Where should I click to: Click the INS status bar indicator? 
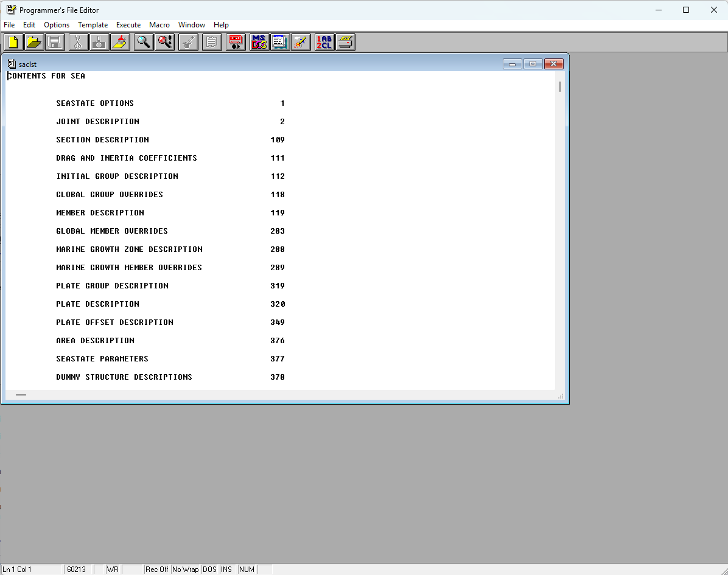(x=226, y=570)
